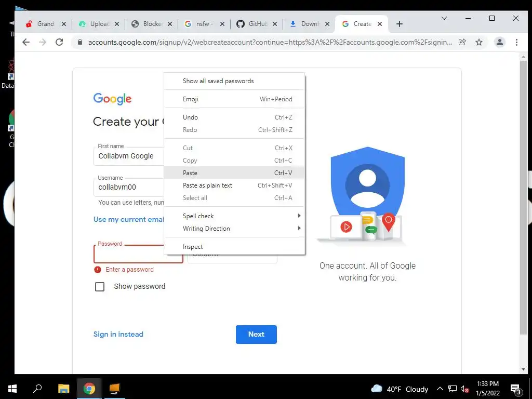Click the orange monitor taskbar app
The image size is (532, 399).
115,389
